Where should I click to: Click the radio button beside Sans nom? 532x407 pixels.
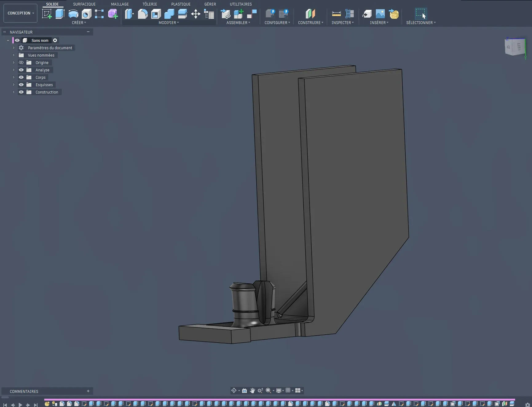coord(55,40)
